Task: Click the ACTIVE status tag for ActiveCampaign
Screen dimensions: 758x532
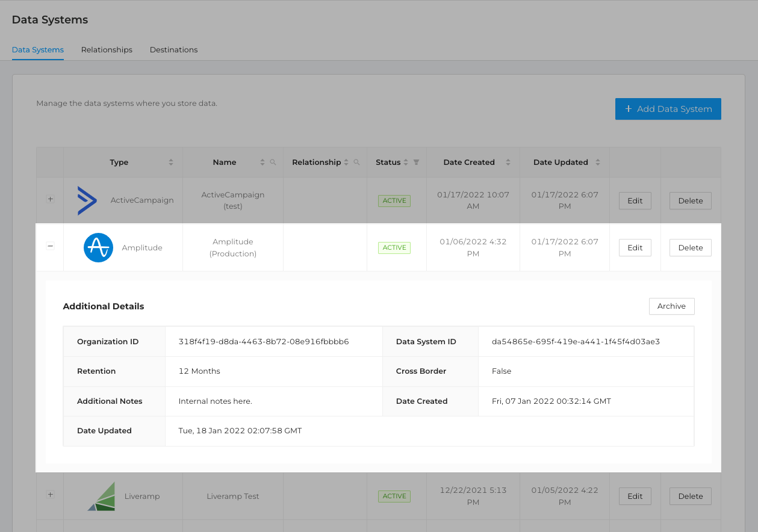Action: (x=394, y=201)
